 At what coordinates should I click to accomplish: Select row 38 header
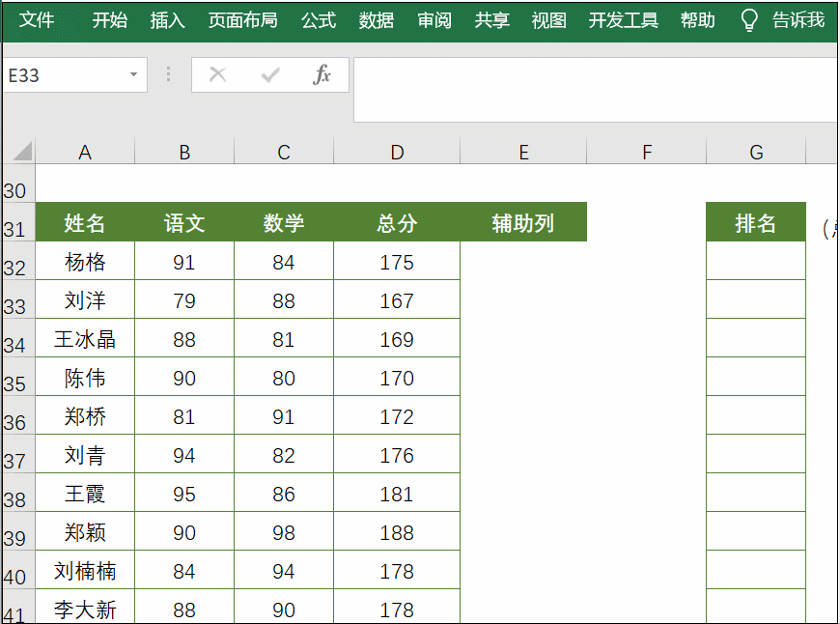coord(17,492)
